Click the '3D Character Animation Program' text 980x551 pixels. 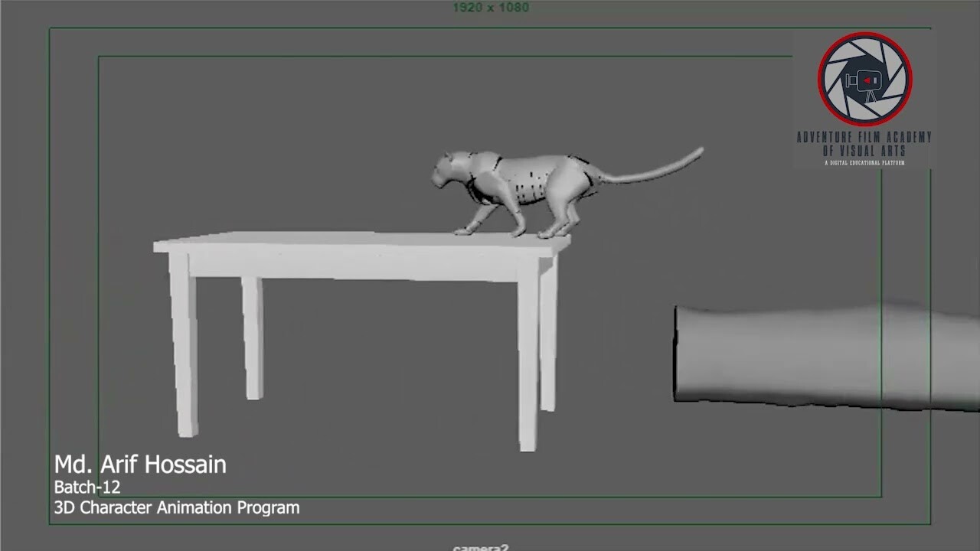pos(177,507)
